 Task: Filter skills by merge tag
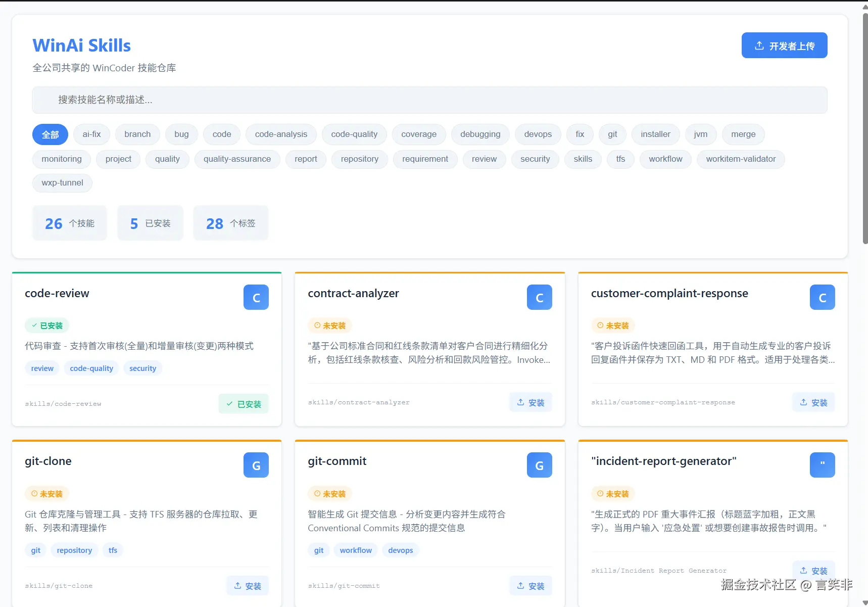tap(743, 134)
